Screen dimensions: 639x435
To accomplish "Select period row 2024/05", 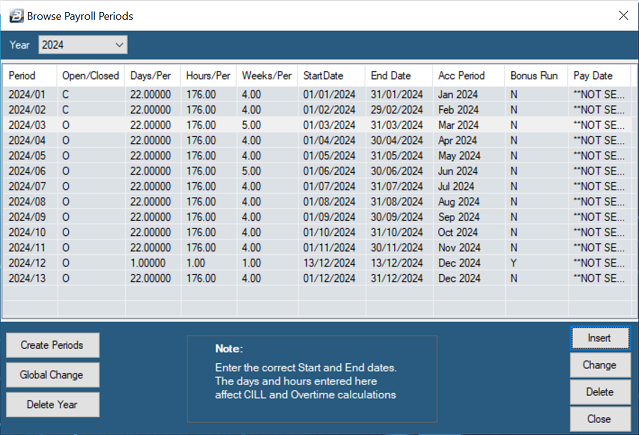I will click(x=317, y=155).
